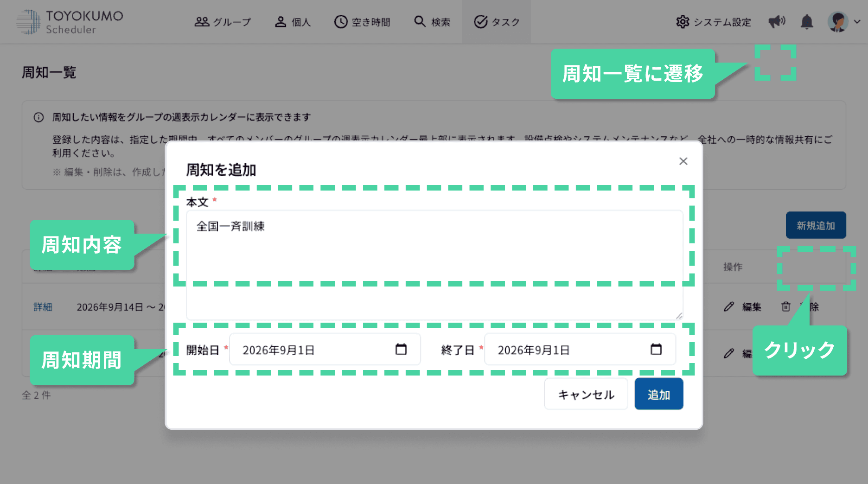The height and width of the screenshot is (484, 868).
Task: Close the 周知を追加 dialog with X
Action: coord(683,161)
